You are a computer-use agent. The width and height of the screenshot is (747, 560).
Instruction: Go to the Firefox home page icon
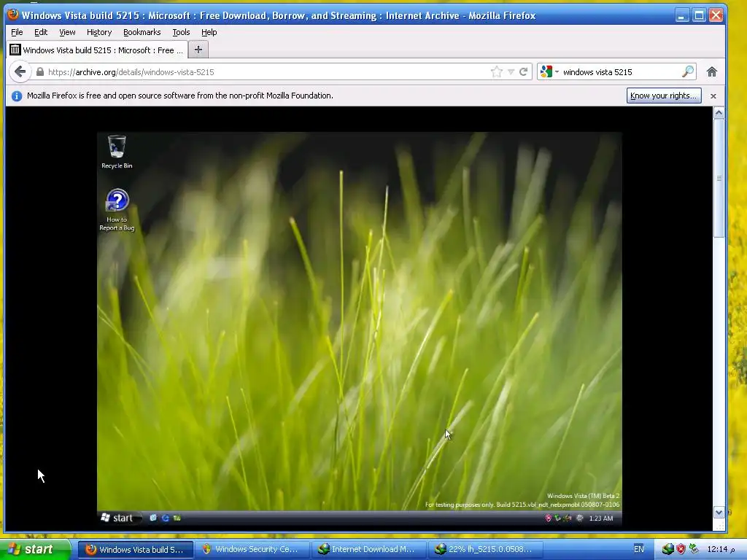click(x=712, y=72)
